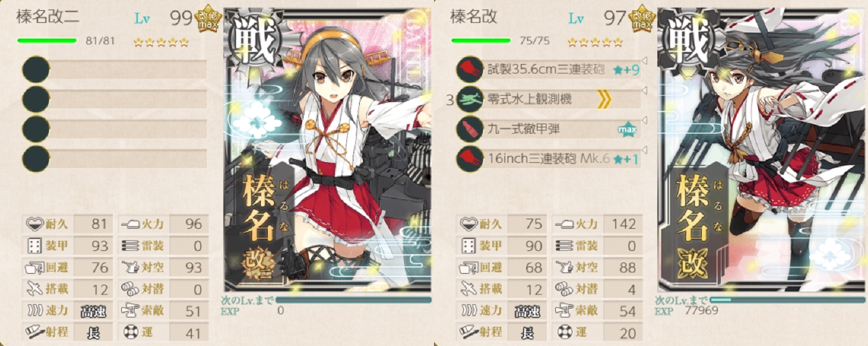Image resolution: width=868 pixels, height=346 pixels.
Task: Click the 榛名改 card illustration
Action: 762,150
